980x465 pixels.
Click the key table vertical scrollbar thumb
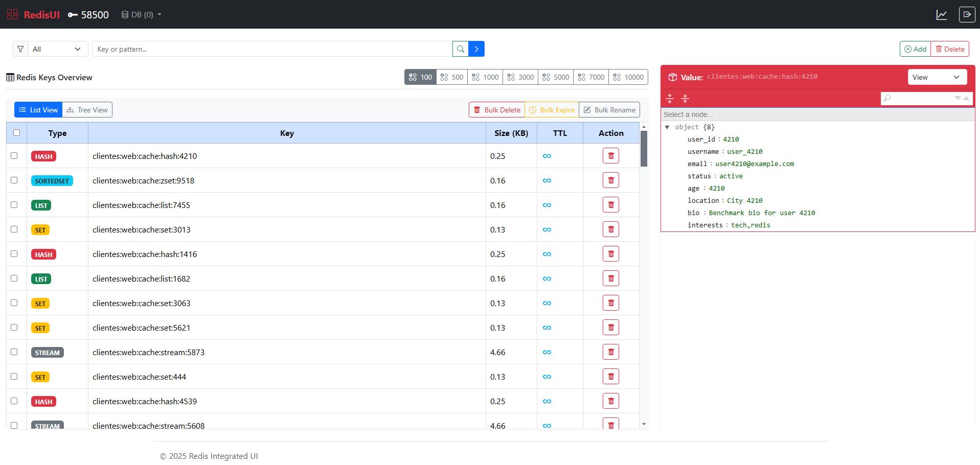[x=644, y=149]
